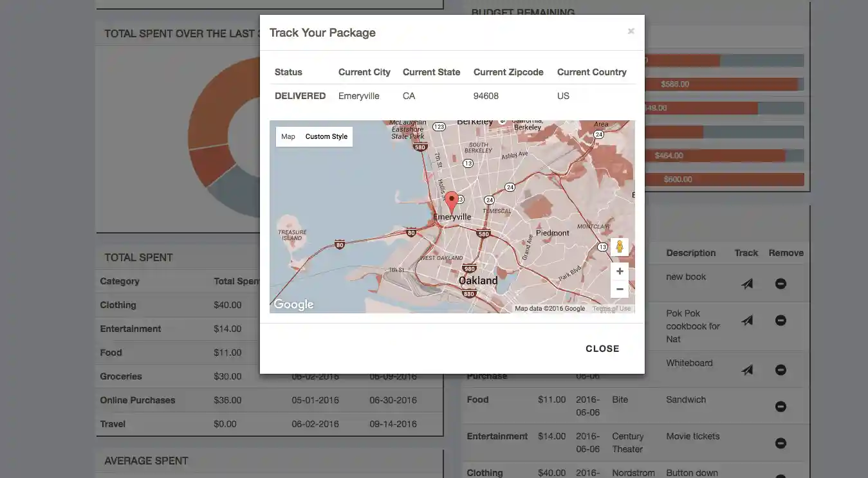Track the Pok Pok cookbook package
Image resolution: width=868 pixels, height=478 pixels.
click(746, 320)
